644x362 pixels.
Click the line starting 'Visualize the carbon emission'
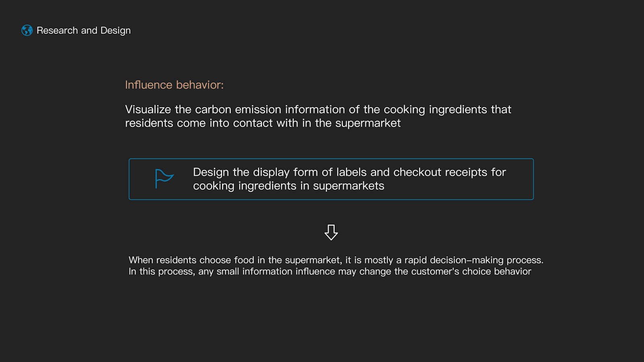[x=318, y=109]
